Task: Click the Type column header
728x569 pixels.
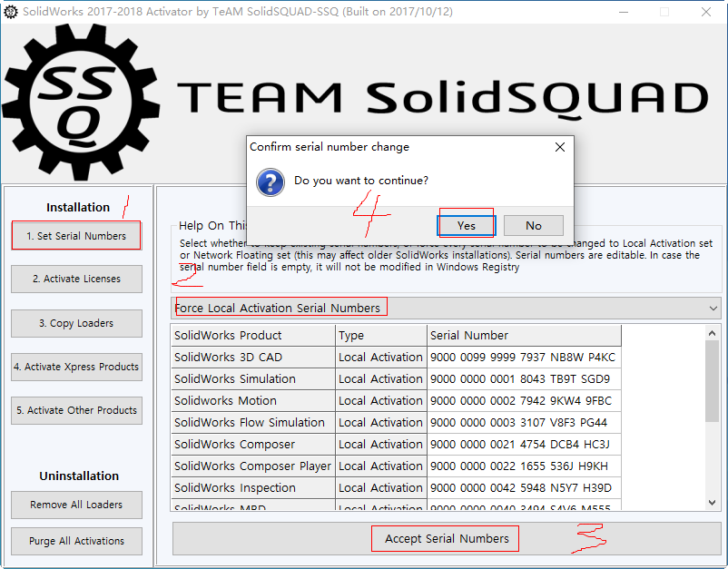Action: click(x=380, y=335)
